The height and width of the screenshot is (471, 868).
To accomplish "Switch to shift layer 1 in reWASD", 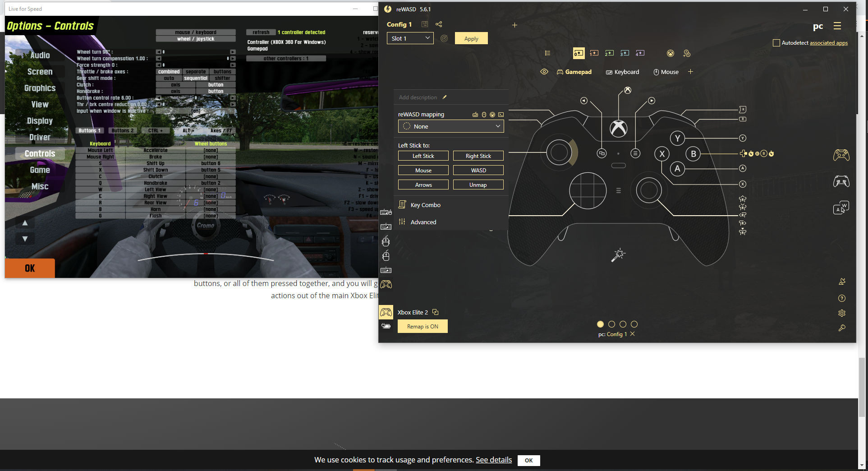I will click(x=594, y=53).
